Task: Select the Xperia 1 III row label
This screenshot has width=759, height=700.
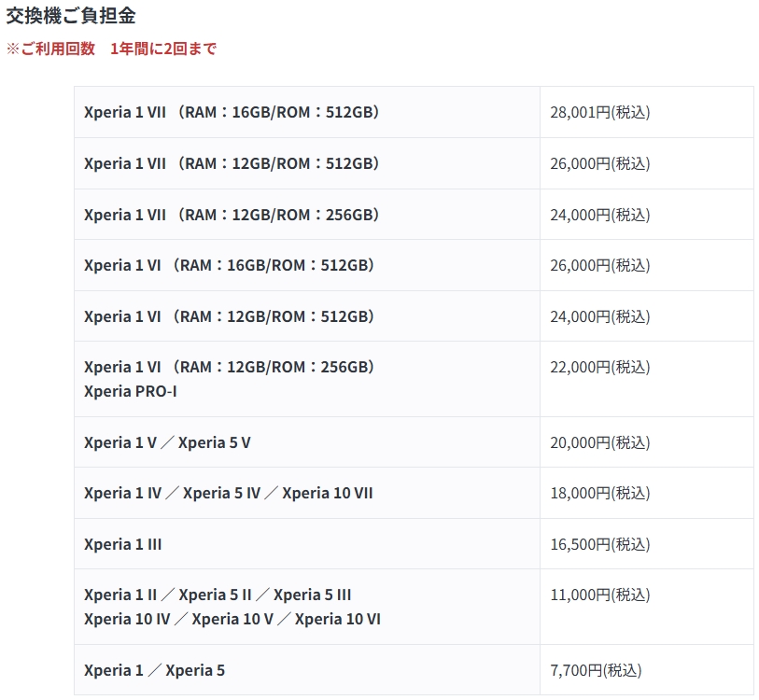Action: coord(122,544)
